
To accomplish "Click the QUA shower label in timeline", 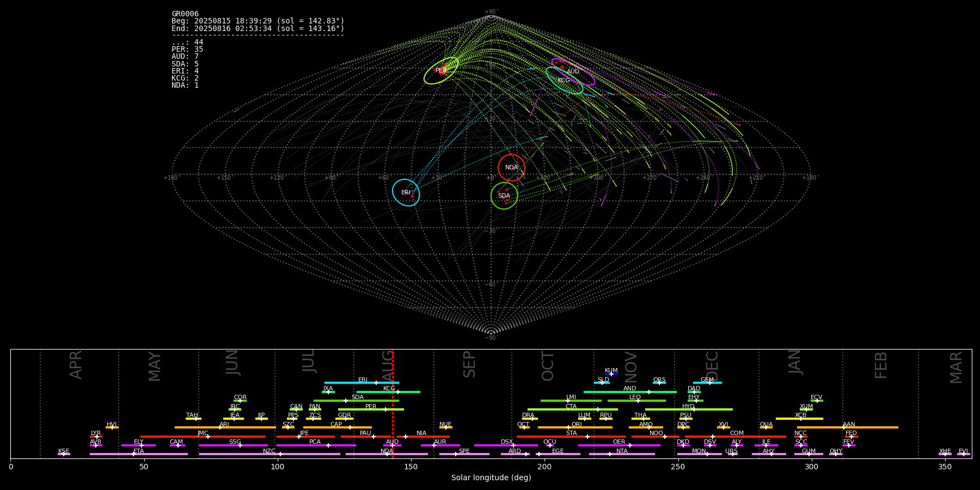I will point(766,425).
